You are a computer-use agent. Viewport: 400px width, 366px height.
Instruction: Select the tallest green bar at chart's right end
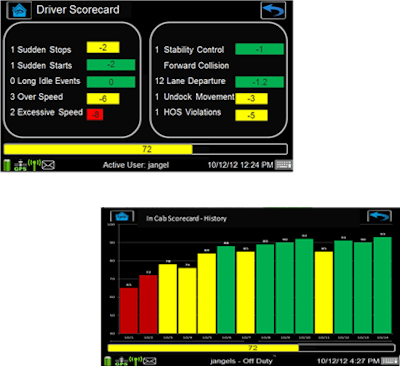tap(382, 285)
